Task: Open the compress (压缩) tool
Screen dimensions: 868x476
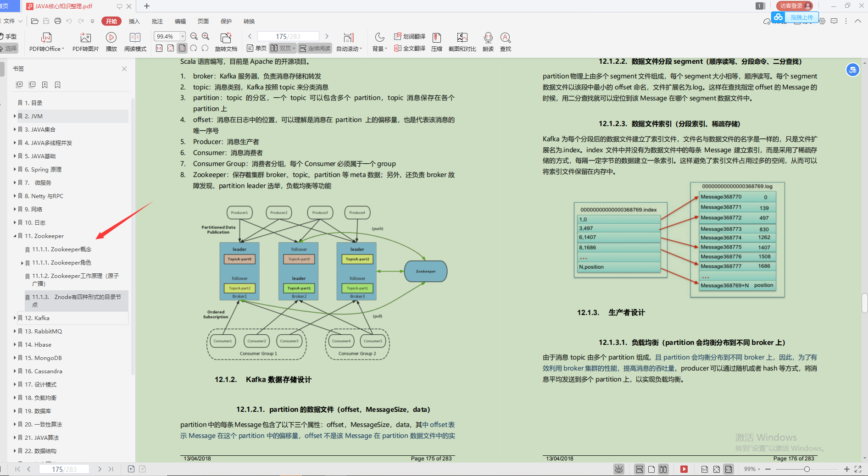Action: (x=437, y=42)
